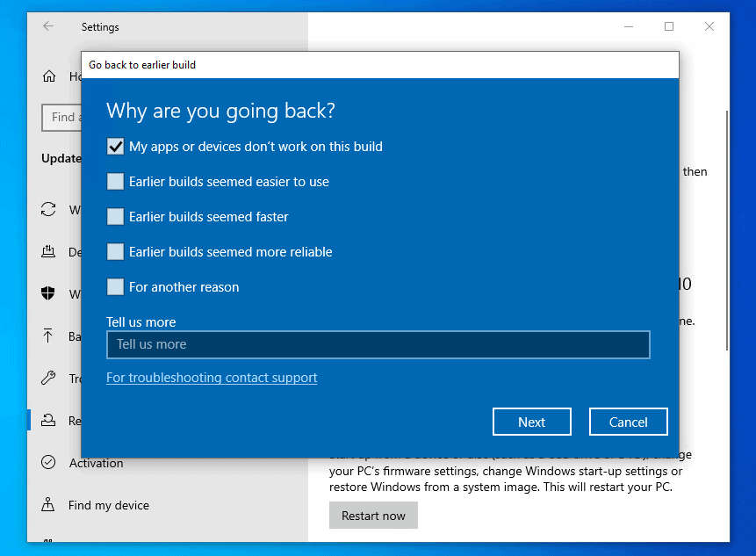Click the Restart now button

coord(373,516)
